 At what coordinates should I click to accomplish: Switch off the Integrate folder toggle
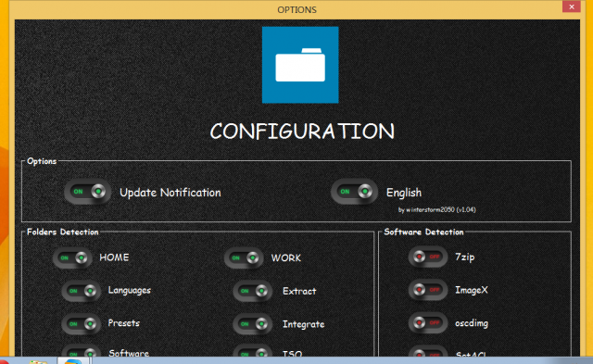253,324
